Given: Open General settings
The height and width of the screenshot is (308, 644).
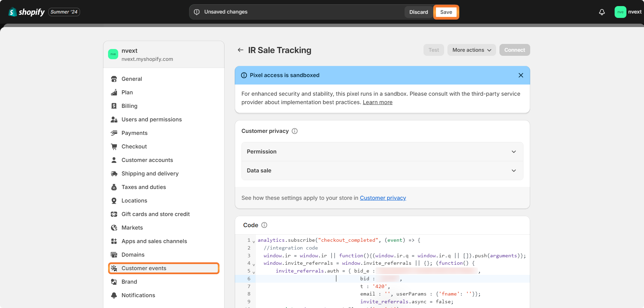Looking at the screenshot, I should coord(164,79).
